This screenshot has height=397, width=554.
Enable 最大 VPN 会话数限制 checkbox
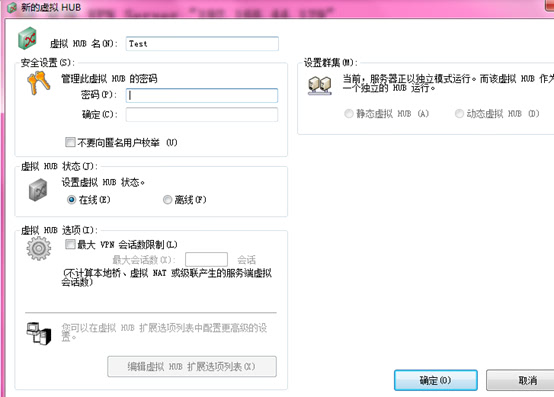[70, 244]
